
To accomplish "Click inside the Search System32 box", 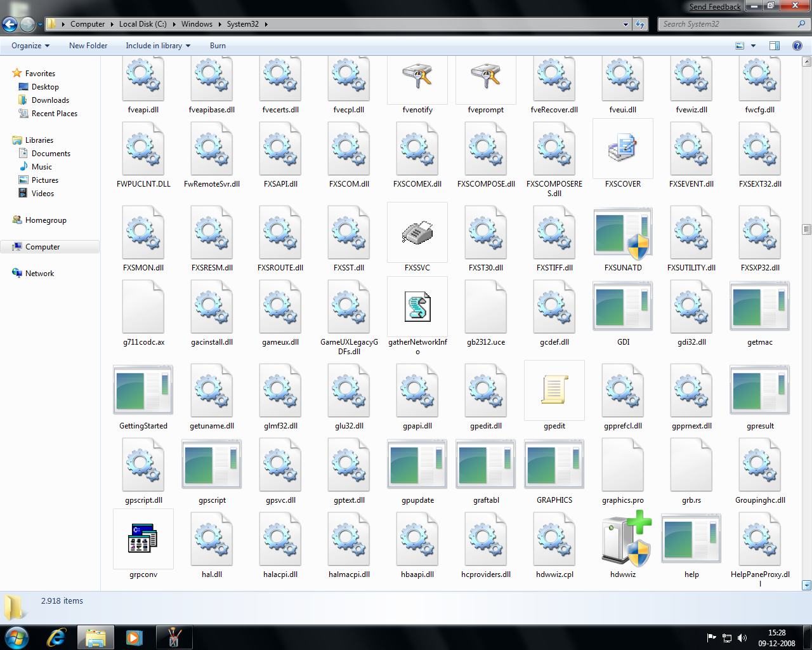I will pyautogui.click(x=730, y=23).
